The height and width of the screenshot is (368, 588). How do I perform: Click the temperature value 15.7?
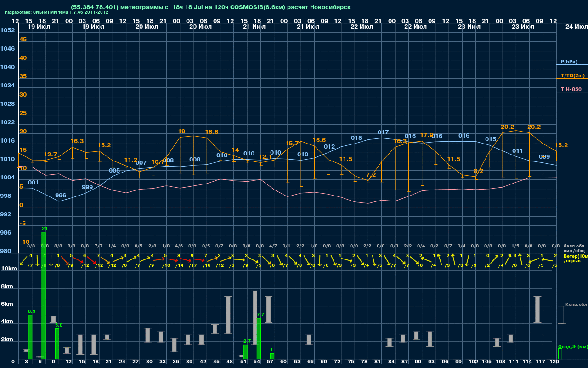292,144
